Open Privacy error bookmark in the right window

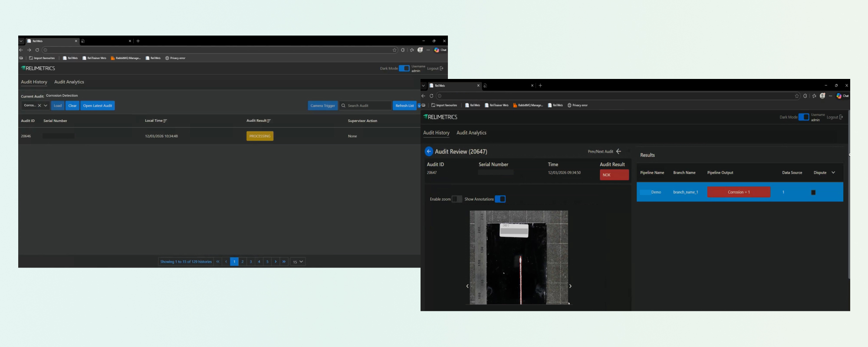577,105
